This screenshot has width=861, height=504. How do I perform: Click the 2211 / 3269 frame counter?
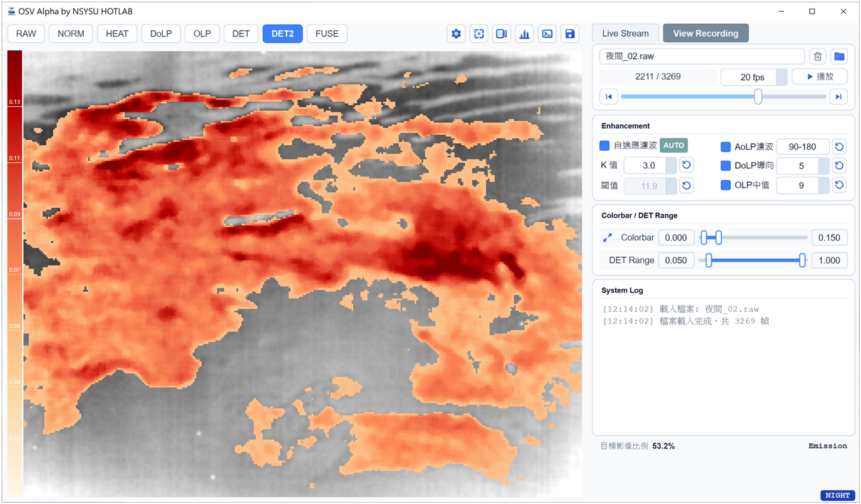coord(658,77)
